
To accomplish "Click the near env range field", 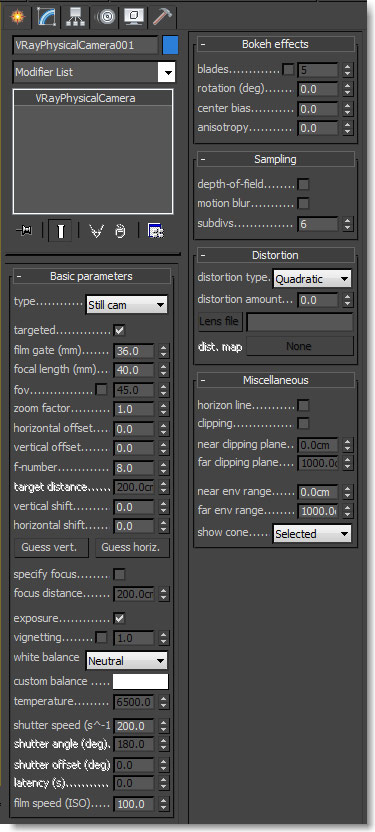I will coord(318,492).
